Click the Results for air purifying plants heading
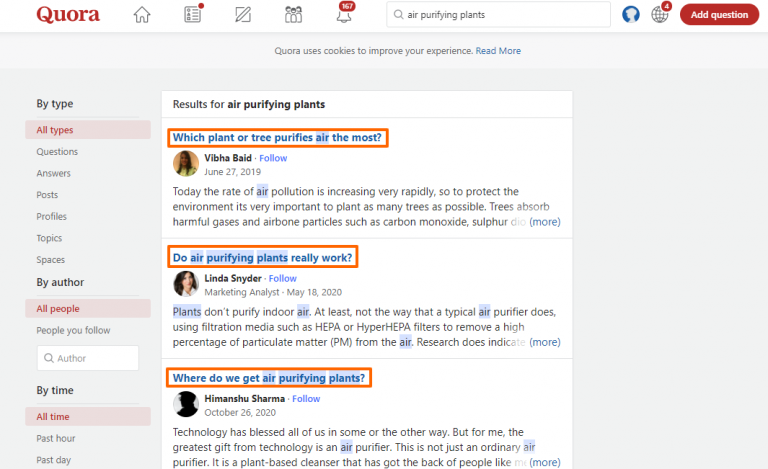This screenshot has height=469, width=768. click(x=249, y=104)
